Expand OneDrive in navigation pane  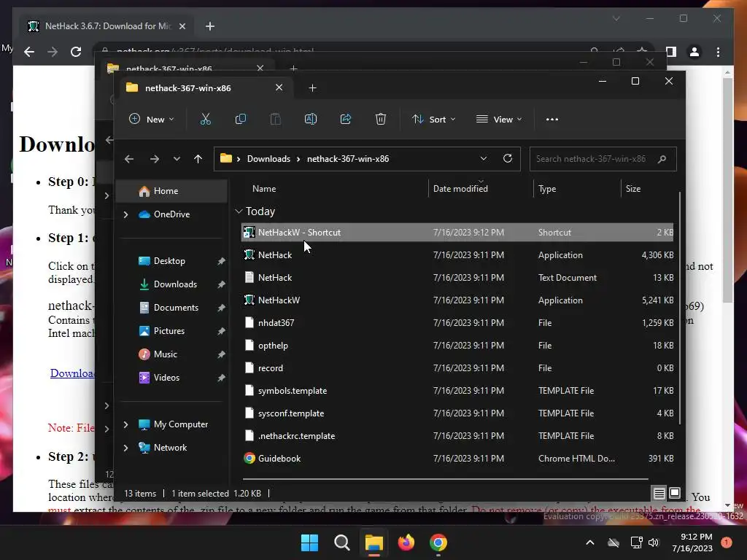tap(125, 214)
